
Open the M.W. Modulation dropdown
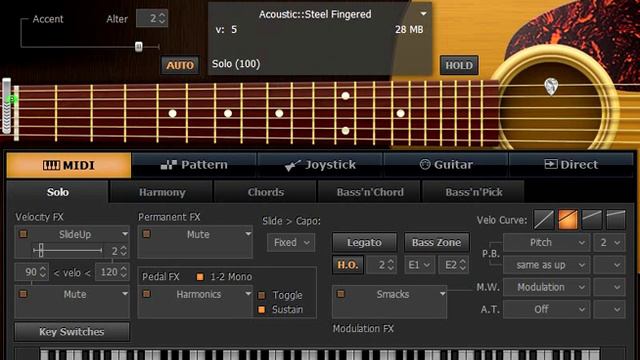(x=547, y=287)
